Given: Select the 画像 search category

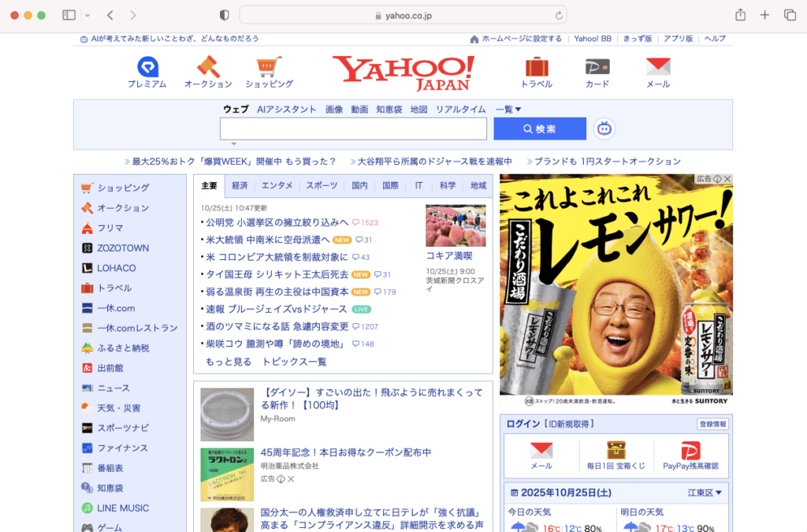Looking at the screenshot, I should [334, 109].
